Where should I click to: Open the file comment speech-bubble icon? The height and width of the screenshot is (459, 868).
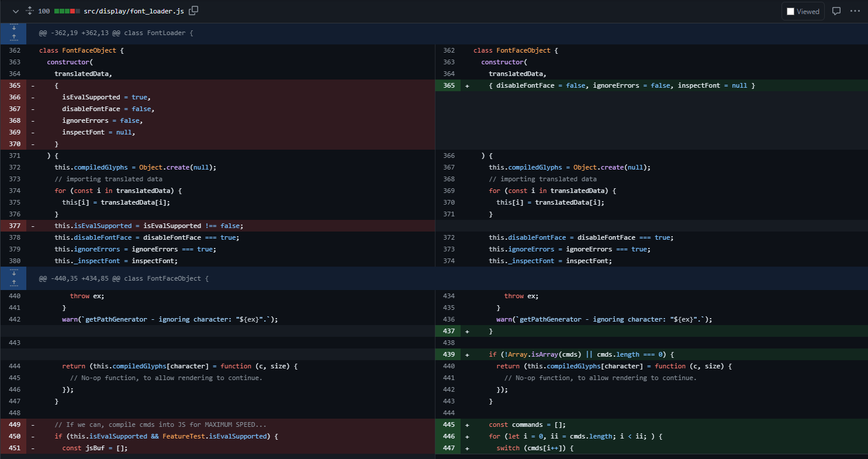pos(836,11)
